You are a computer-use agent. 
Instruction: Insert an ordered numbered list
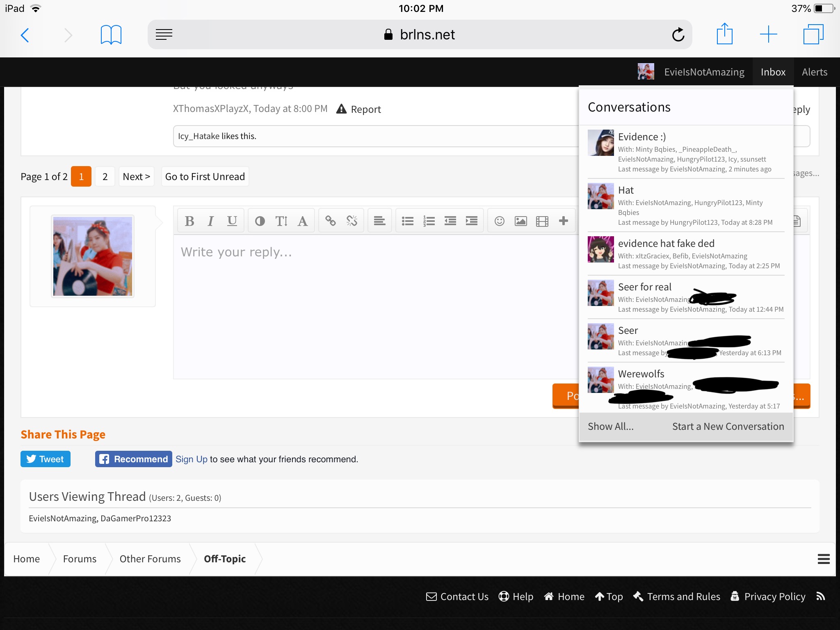coord(429,221)
